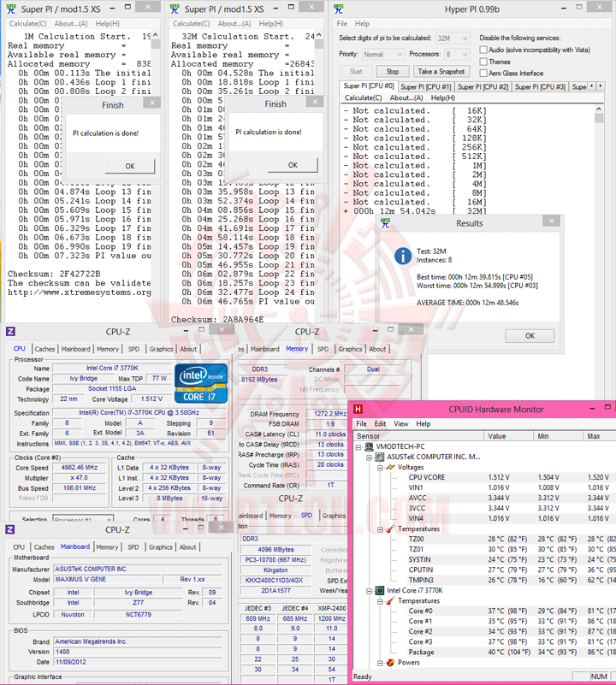Open CPU-Z processor Selection dropdown
The image size is (616, 685).
coord(83,518)
